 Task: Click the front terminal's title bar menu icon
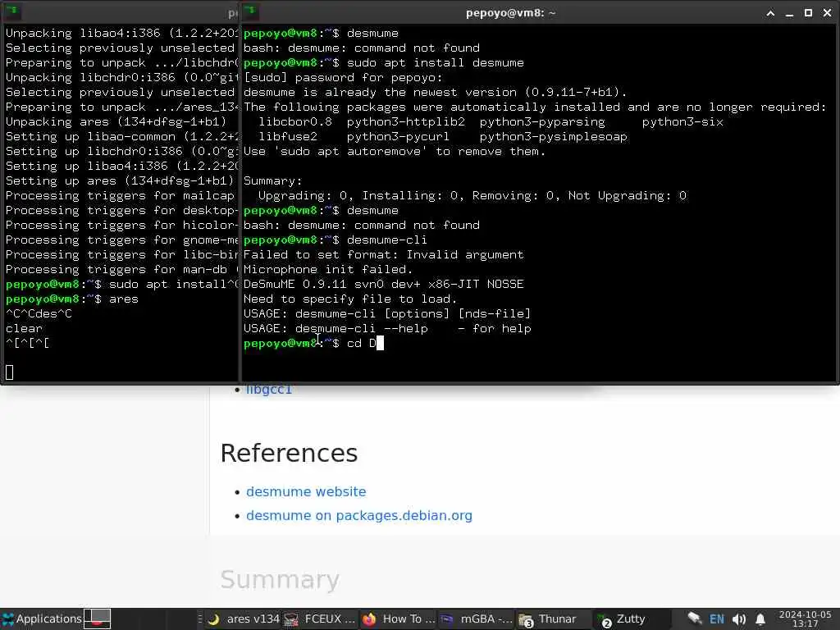pos(251,11)
